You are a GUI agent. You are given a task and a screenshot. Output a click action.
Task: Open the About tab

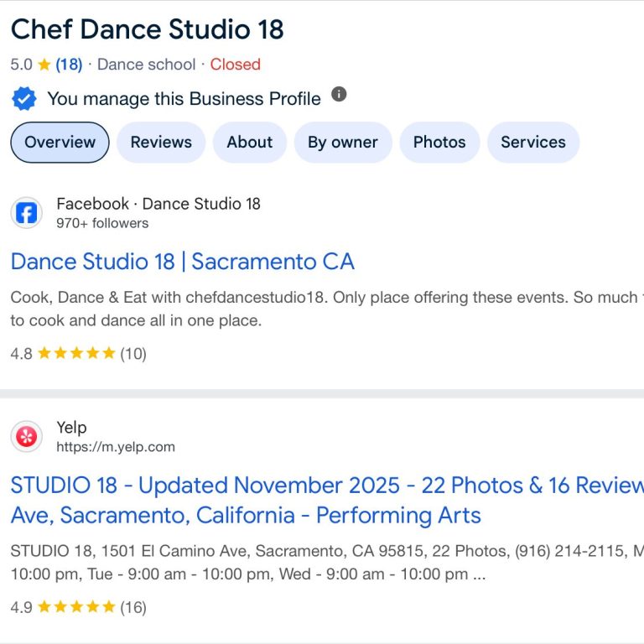pyautogui.click(x=250, y=142)
